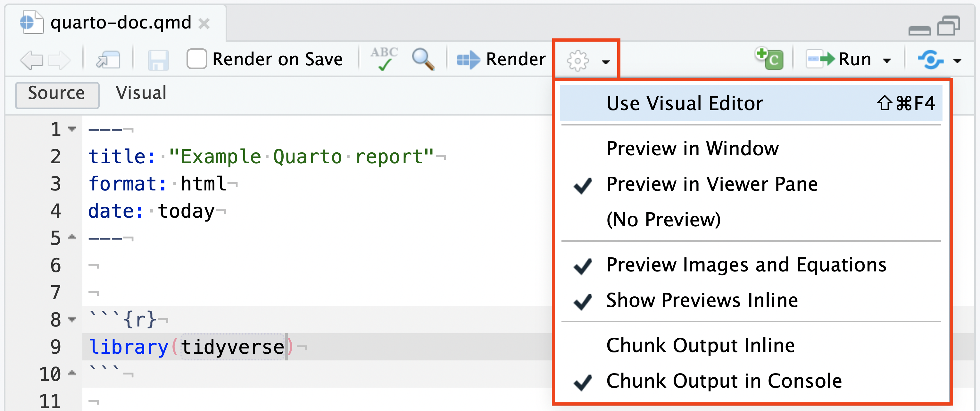Image resolution: width=980 pixels, height=411 pixels.
Task: Click the gear settings icon
Action: [578, 60]
